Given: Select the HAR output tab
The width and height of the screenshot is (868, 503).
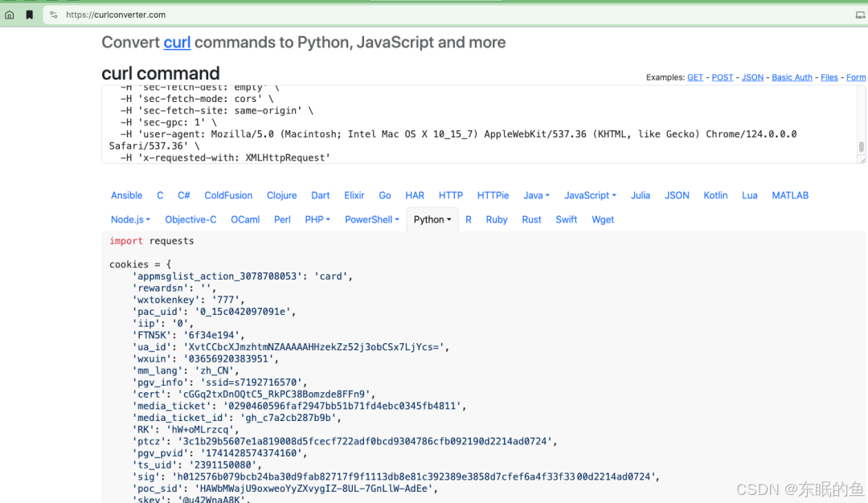Looking at the screenshot, I should 415,195.
